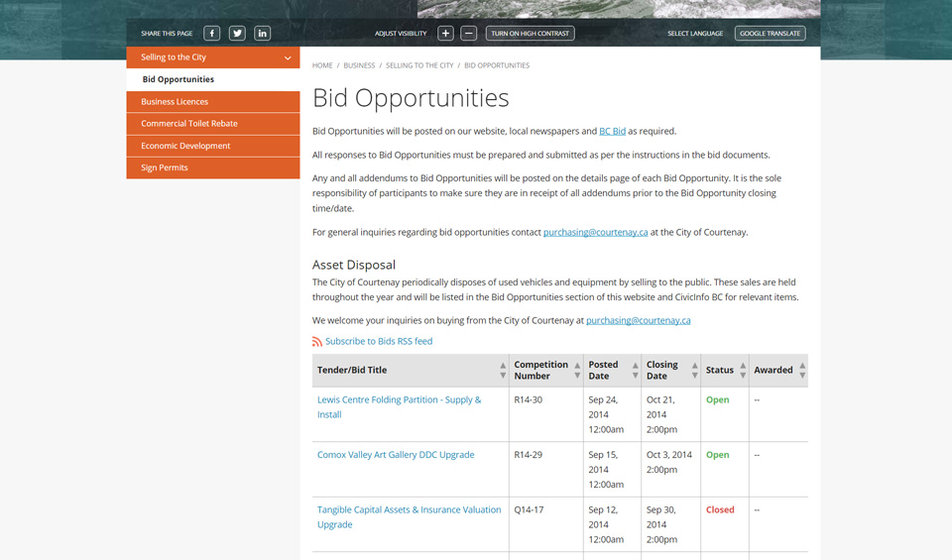Share this page on Facebook
The width and height of the screenshot is (952, 560).
211,33
